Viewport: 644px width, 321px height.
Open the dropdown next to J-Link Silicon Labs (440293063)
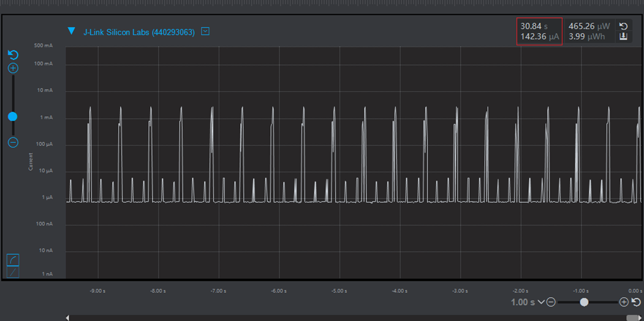coord(205,31)
